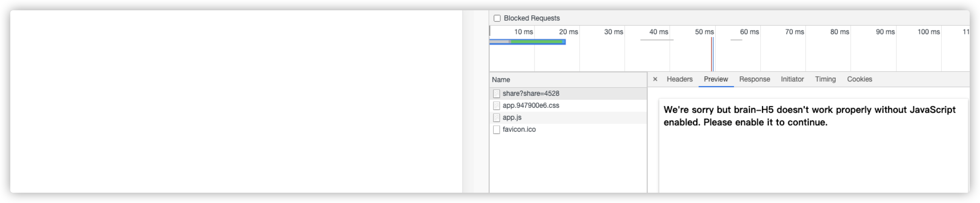The image size is (980, 203).
Task: Click the file icon next to app.947900e6.css
Action: pyautogui.click(x=496, y=106)
